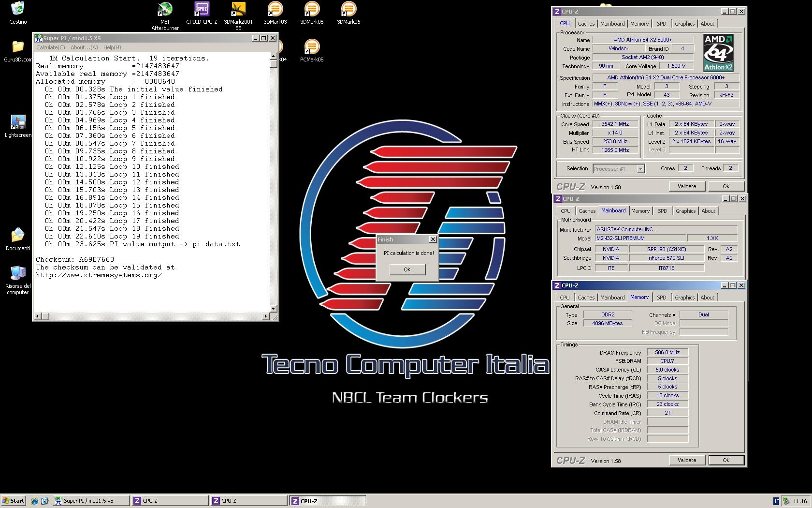Click the AMD Athlon 64 X2 logo in CPU-Z
812x508 pixels.
[x=718, y=52]
